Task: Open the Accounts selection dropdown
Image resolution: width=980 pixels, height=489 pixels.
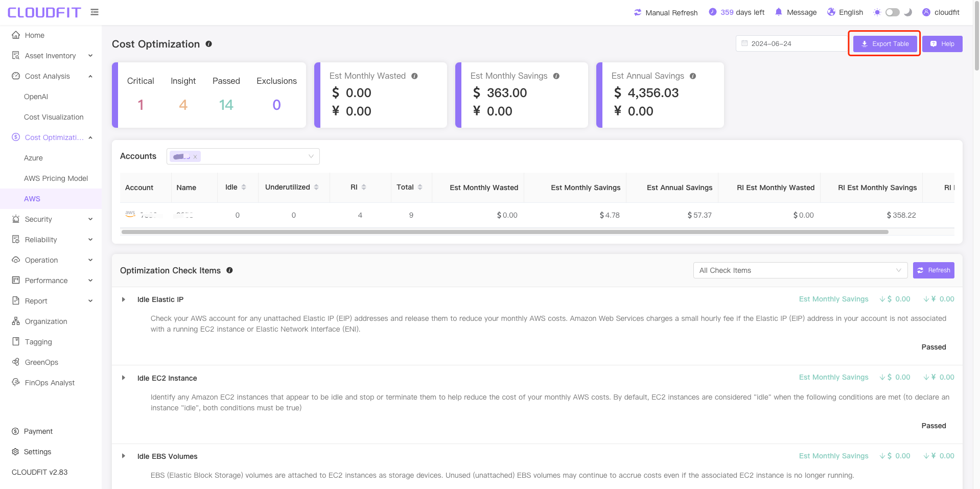Action: tap(243, 156)
